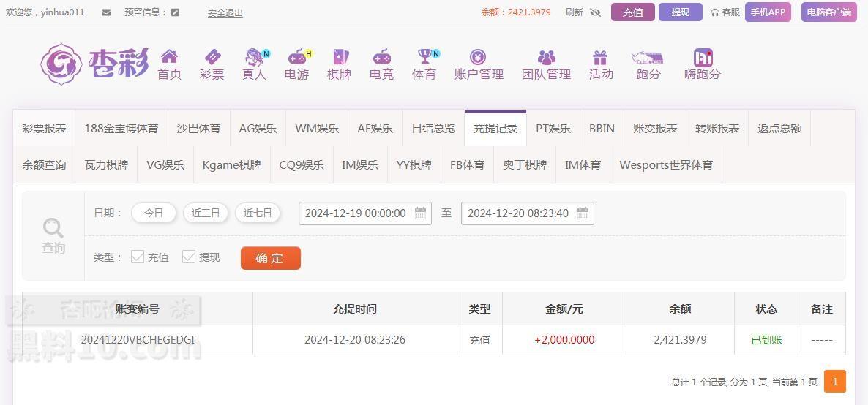Click the 电脑客户端 button
Viewport: 868px width, 405px height.
(828, 12)
